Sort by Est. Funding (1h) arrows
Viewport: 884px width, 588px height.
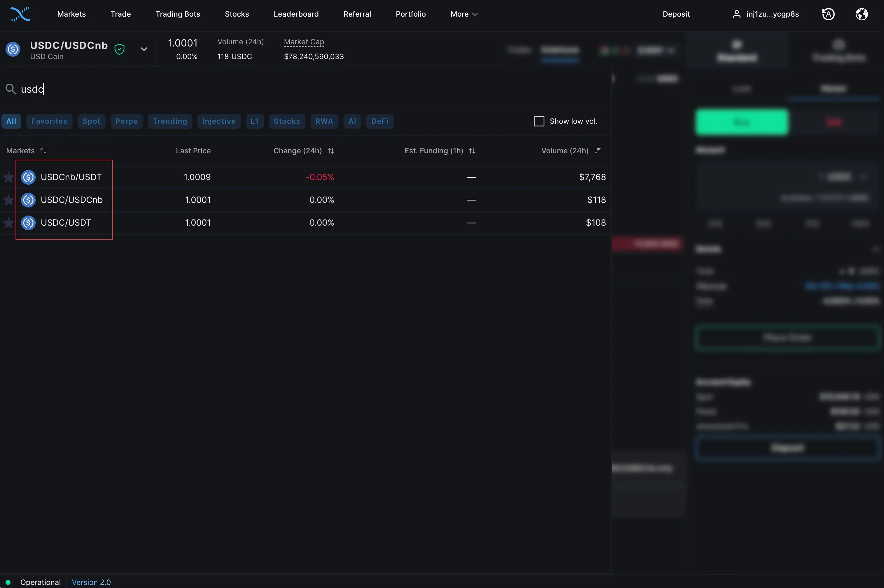click(472, 151)
